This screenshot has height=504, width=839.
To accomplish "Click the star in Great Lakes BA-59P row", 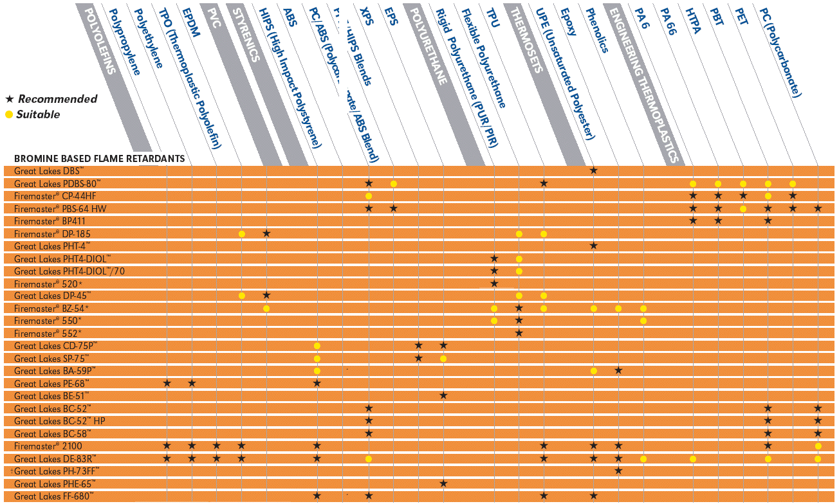I will pyautogui.click(x=618, y=371).
